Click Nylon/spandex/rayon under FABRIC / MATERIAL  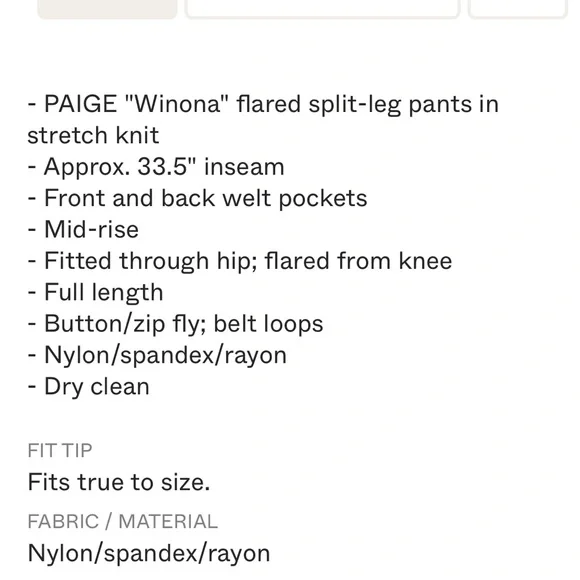149,554
